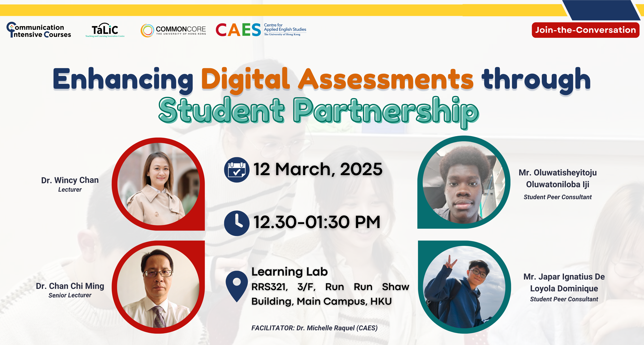
Task: Select Mr. Oluwatisheyitoju Iji's portrait photo
Action: pos(464,182)
